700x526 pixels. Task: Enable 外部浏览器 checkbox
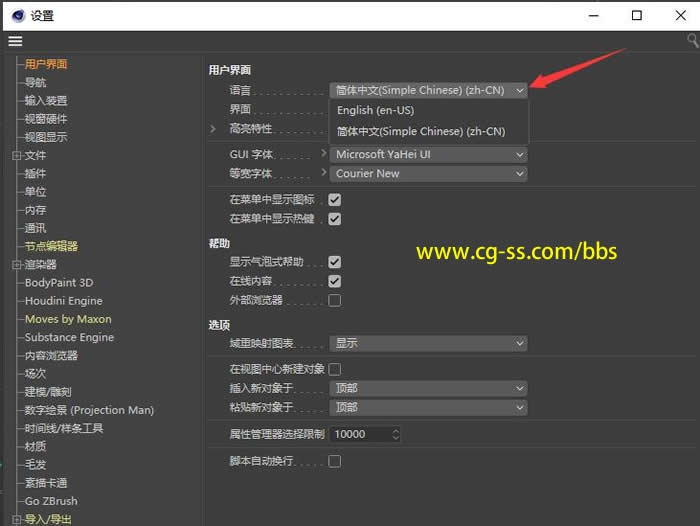(335, 300)
